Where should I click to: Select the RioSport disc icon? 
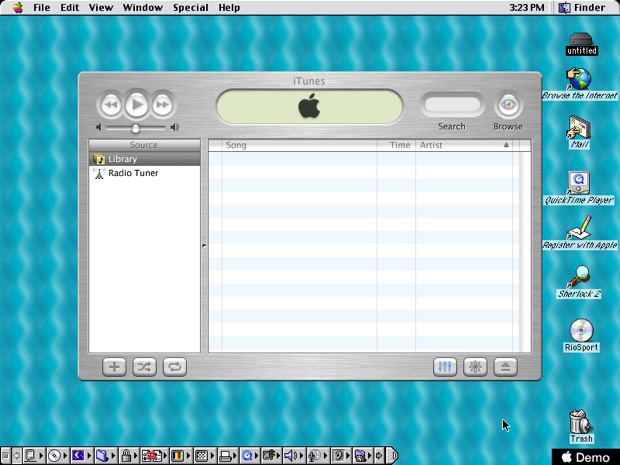click(581, 335)
